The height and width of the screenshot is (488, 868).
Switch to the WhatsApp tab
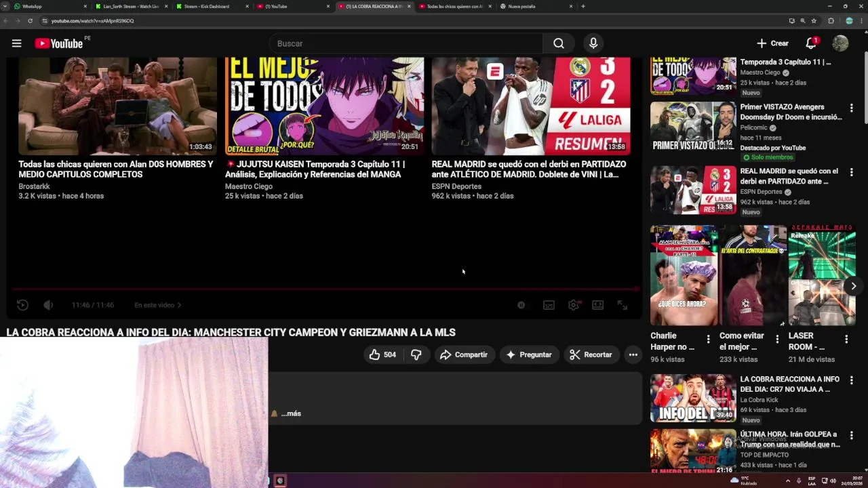(x=50, y=6)
